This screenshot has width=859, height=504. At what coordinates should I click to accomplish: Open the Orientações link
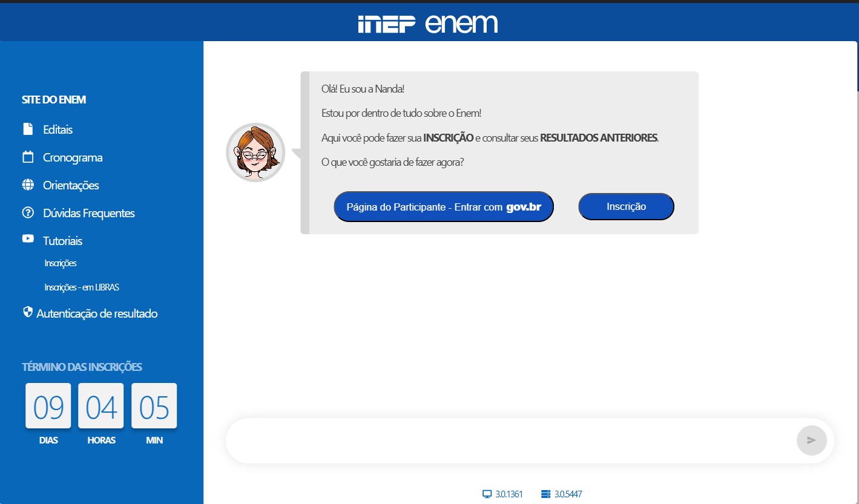71,185
